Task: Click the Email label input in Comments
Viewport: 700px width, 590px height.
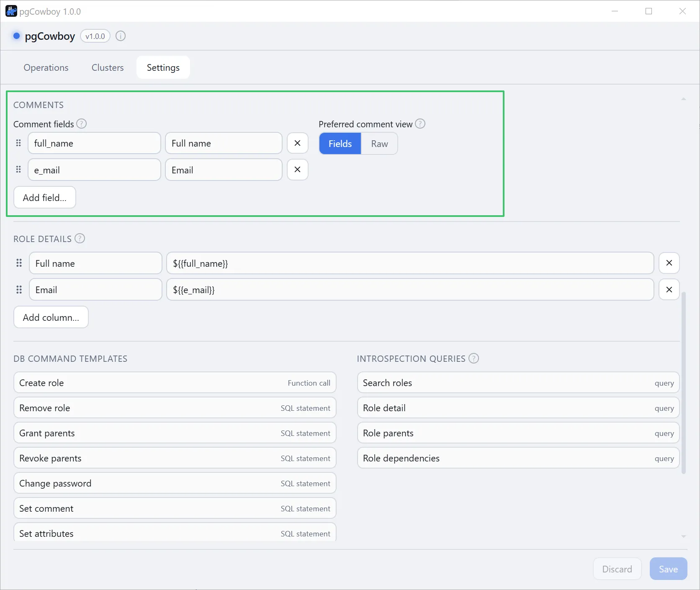Action: [x=224, y=170]
